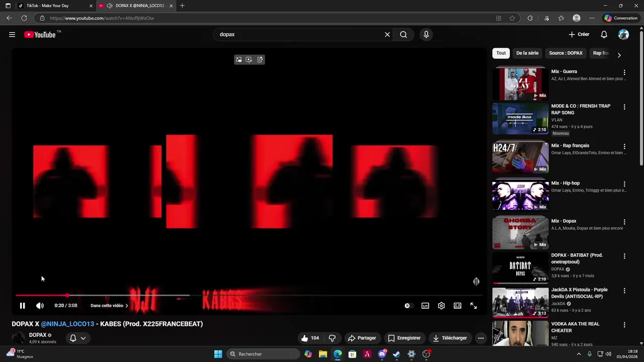The width and height of the screenshot is (644, 362).
Task: Open DOPAX channel name link
Action: (x=38, y=335)
